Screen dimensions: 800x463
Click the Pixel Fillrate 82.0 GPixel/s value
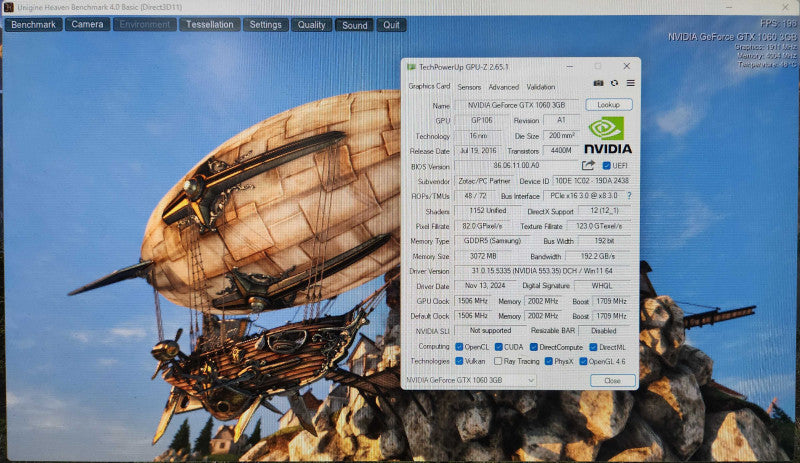(482, 226)
